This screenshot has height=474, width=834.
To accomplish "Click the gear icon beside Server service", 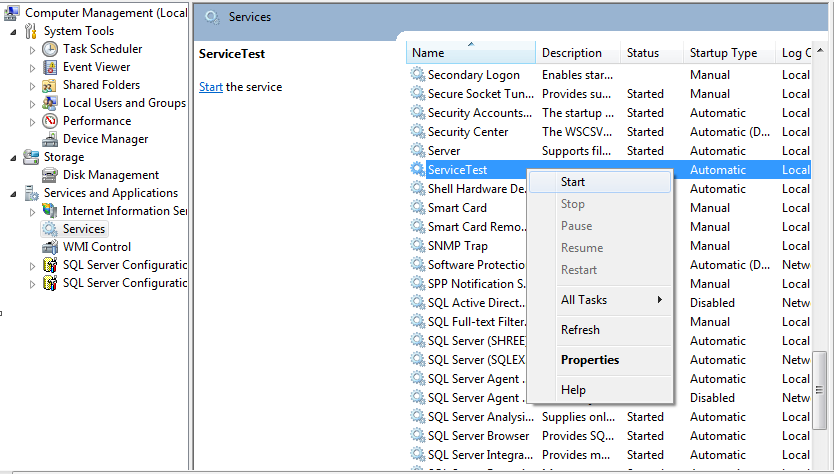I will coord(418,151).
